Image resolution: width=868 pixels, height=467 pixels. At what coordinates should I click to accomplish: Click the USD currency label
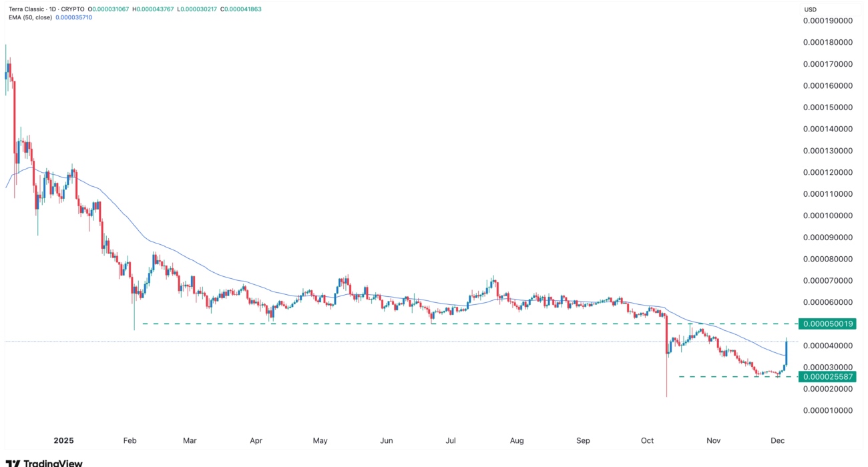[811, 9]
